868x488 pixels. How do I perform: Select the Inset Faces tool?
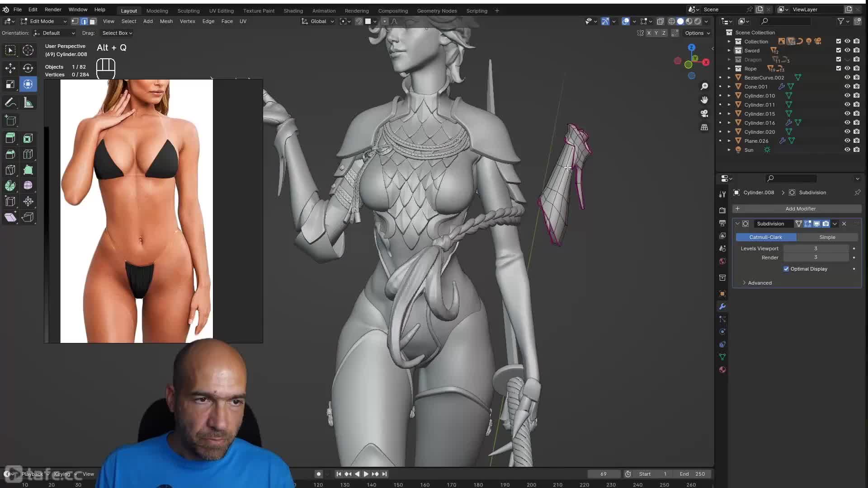[x=28, y=138]
